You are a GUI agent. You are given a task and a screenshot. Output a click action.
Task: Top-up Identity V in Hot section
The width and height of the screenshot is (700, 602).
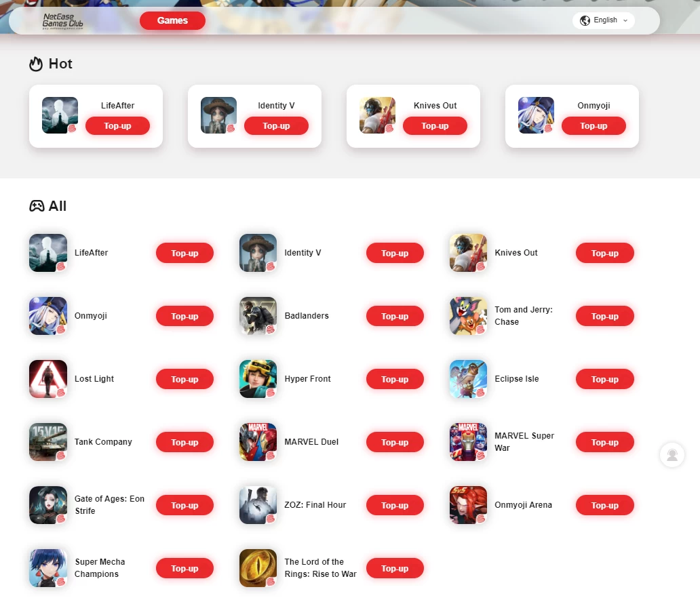(276, 126)
